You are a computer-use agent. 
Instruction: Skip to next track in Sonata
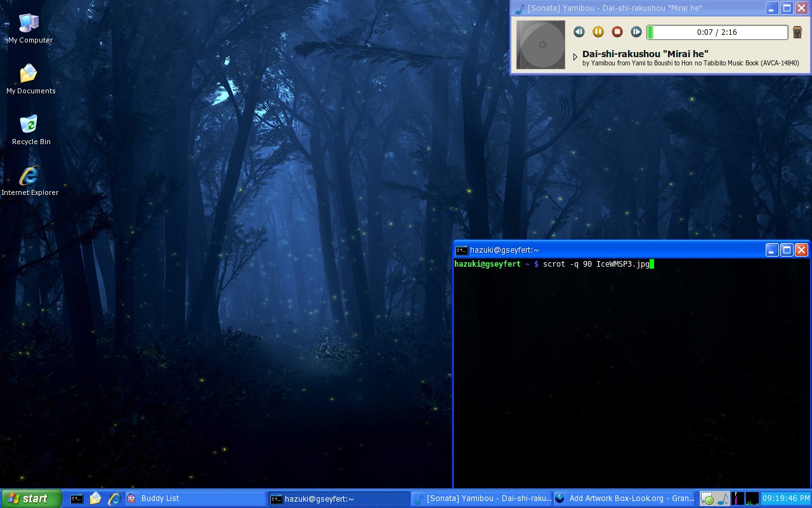636,32
